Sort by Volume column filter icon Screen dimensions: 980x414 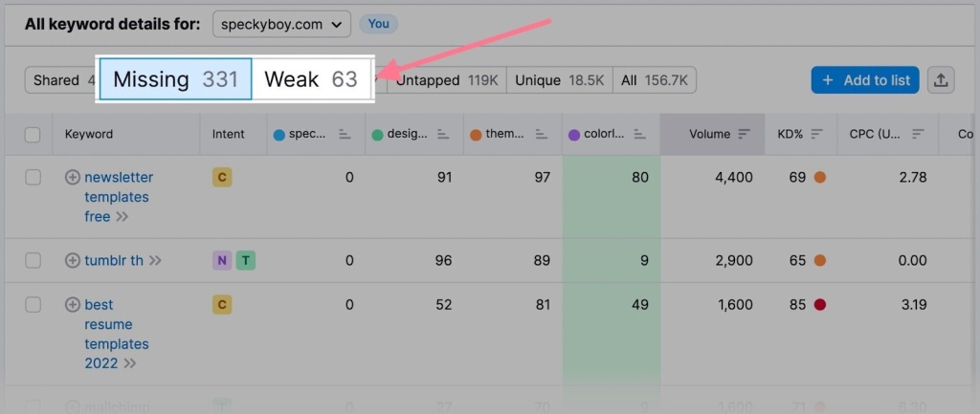(x=745, y=135)
